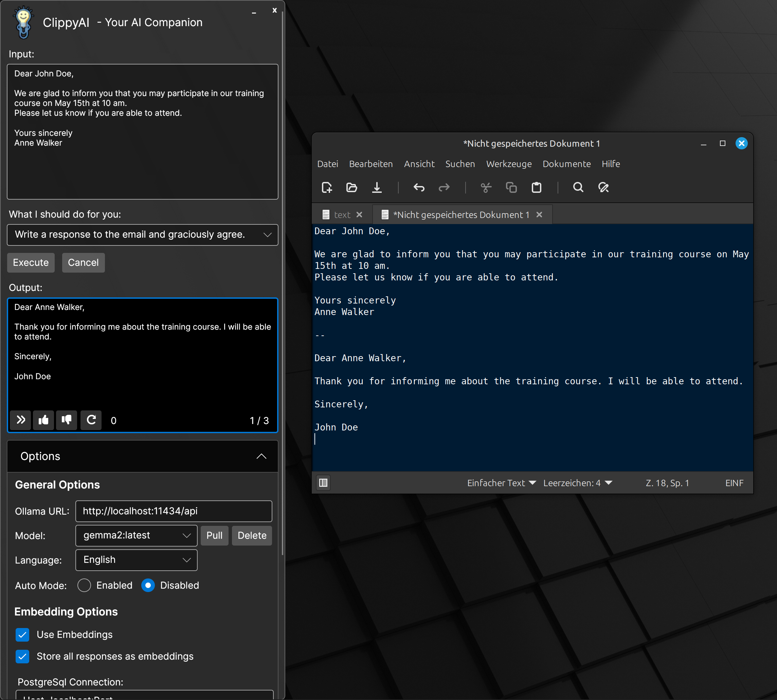777x700 pixels.
Task: Enable Auto Mode radio button
Action: 84,585
